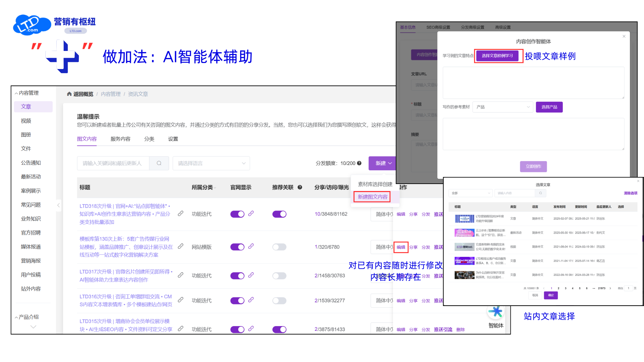This screenshot has width=644, height=362.
Task: Click the help icon beside the 推荐关联 column header
Action: [x=300, y=187]
